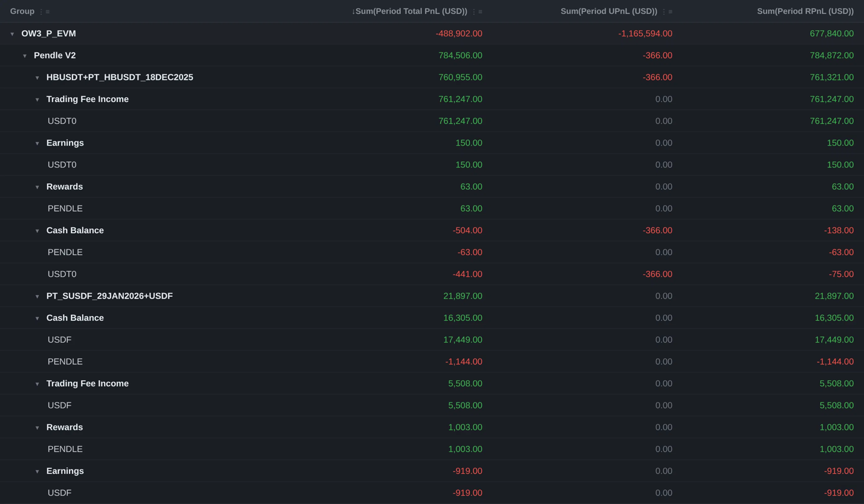Select PENDLE RPnL value -1,144.00
The image size is (864, 504).
(835, 362)
